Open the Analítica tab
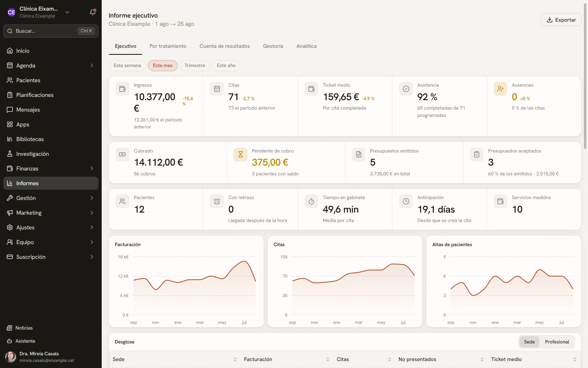 click(306, 46)
